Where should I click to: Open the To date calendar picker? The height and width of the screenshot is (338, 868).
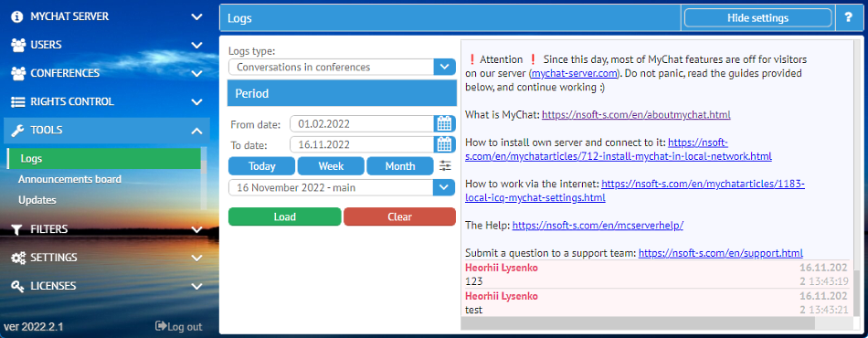point(445,144)
